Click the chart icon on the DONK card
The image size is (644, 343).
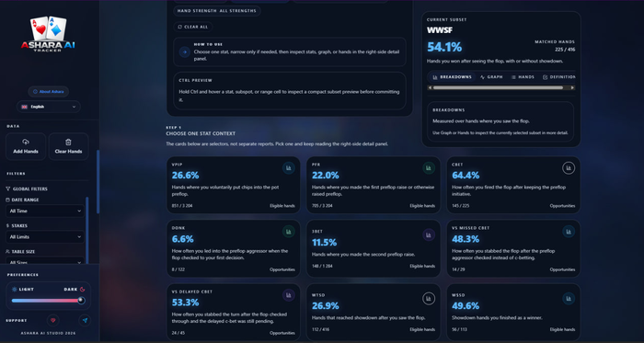[288, 232]
